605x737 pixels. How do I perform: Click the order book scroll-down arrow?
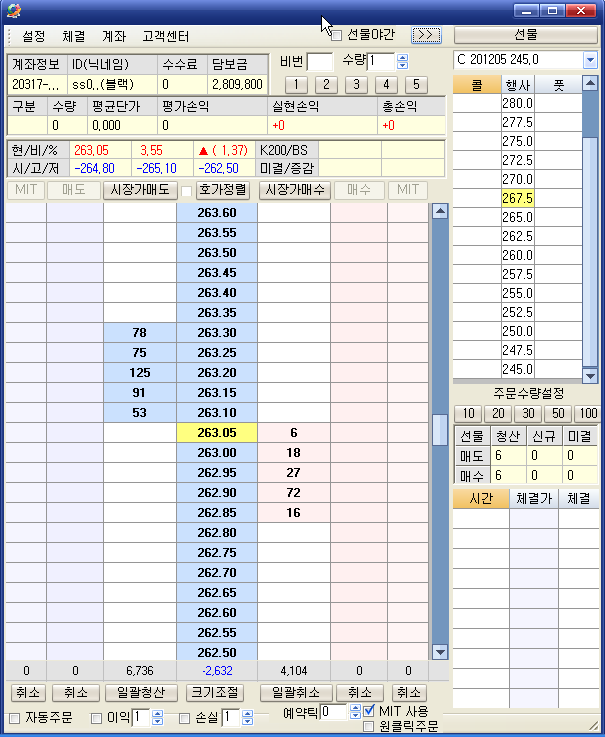(440, 652)
